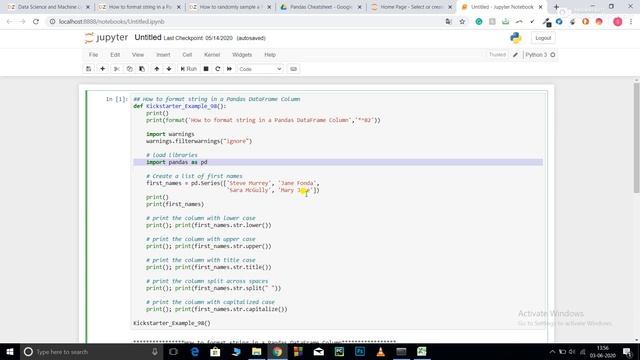Save the notebook with the save icon

pyautogui.click(x=89, y=69)
